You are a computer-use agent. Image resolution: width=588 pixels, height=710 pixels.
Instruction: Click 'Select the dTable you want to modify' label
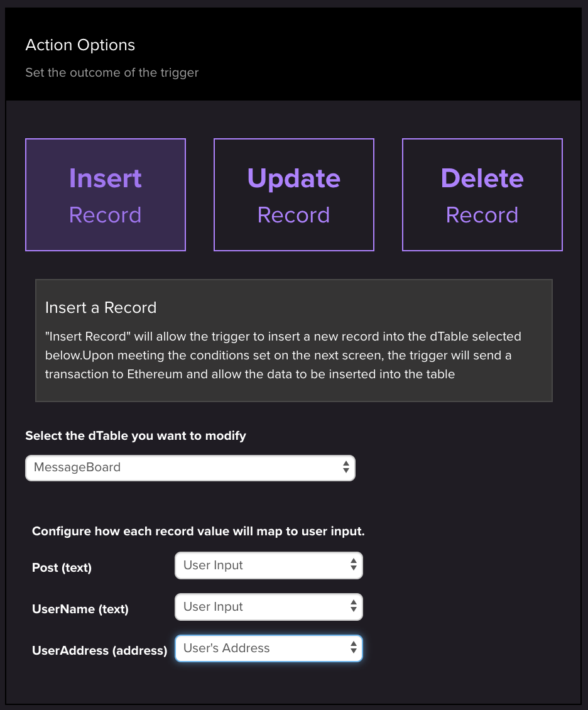coord(135,435)
